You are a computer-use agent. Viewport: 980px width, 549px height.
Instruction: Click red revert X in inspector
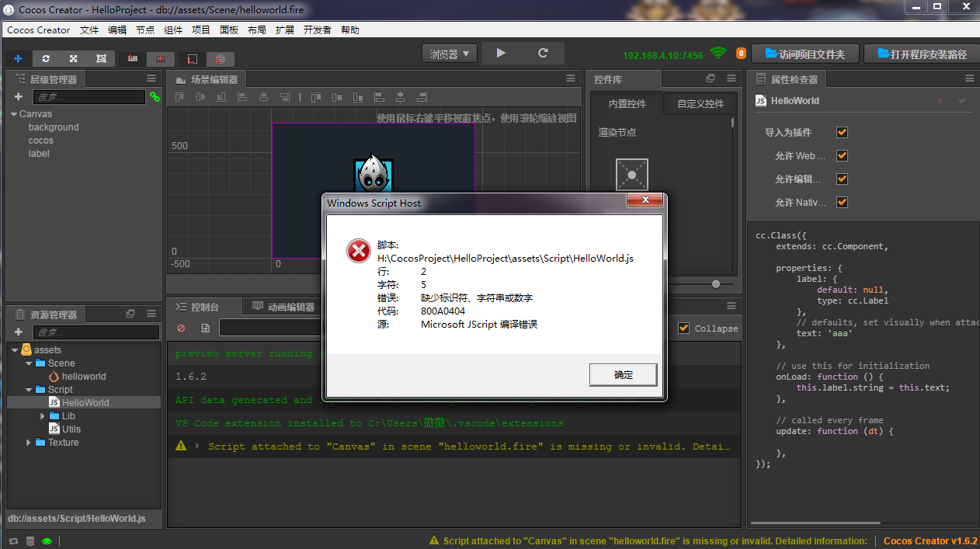[x=940, y=101]
